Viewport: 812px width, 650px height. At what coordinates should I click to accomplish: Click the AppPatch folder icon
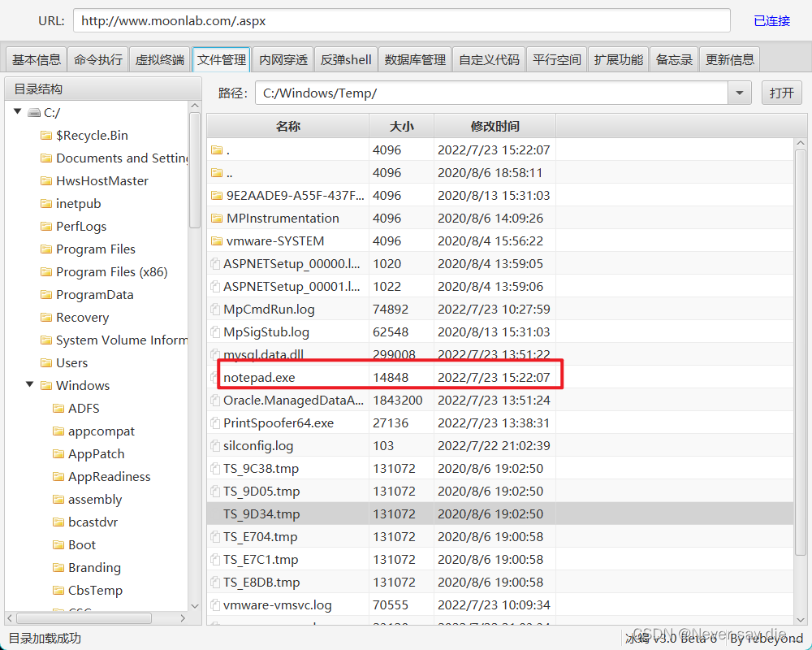(x=58, y=454)
